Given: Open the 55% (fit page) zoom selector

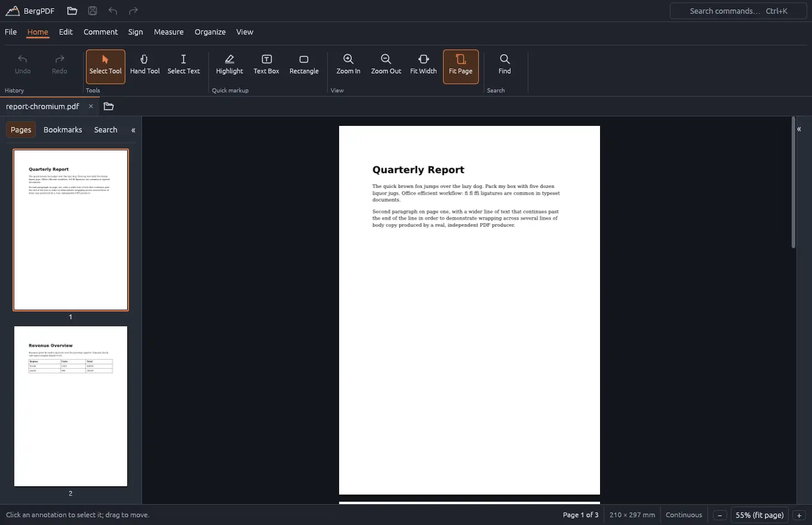Looking at the screenshot, I should (759, 515).
